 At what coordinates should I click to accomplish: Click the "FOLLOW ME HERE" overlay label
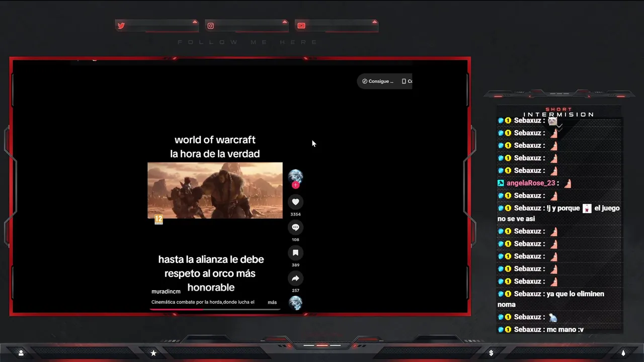point(248,42)
